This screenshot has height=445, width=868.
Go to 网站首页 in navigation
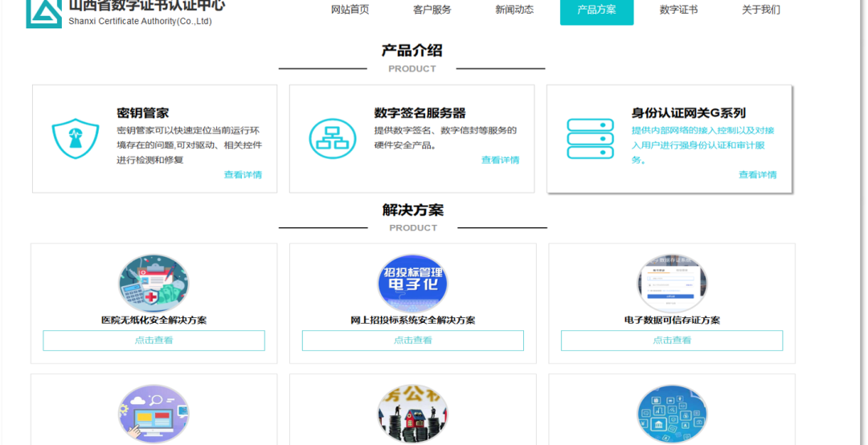(x=350, y=10)
